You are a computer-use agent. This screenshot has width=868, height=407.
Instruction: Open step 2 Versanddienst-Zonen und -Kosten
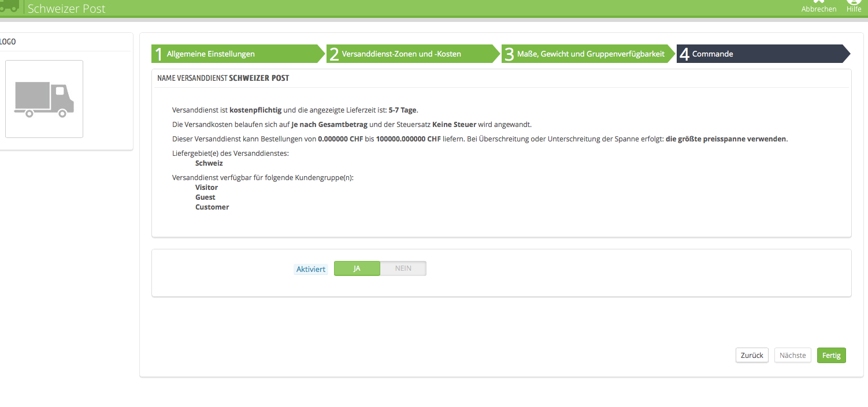point(413,54)
